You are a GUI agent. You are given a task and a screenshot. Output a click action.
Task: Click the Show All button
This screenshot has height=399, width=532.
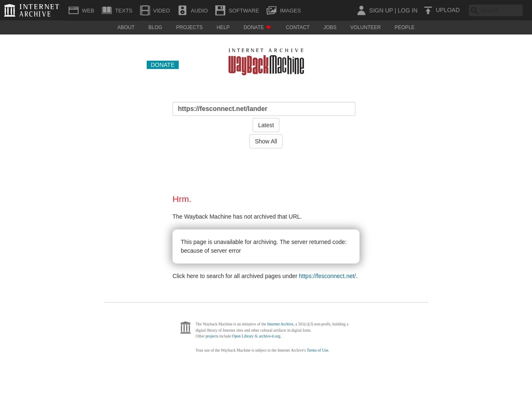266,141
